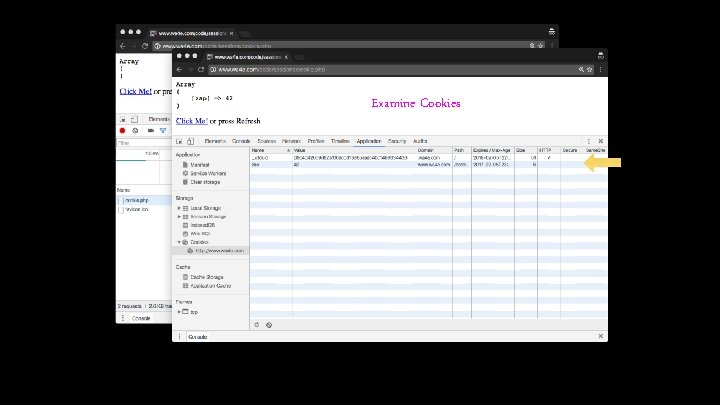The image size is (720, 405).
Task: Select Clear storage in the sidebar
Action: pyautogui.click(x=205, y=182)
